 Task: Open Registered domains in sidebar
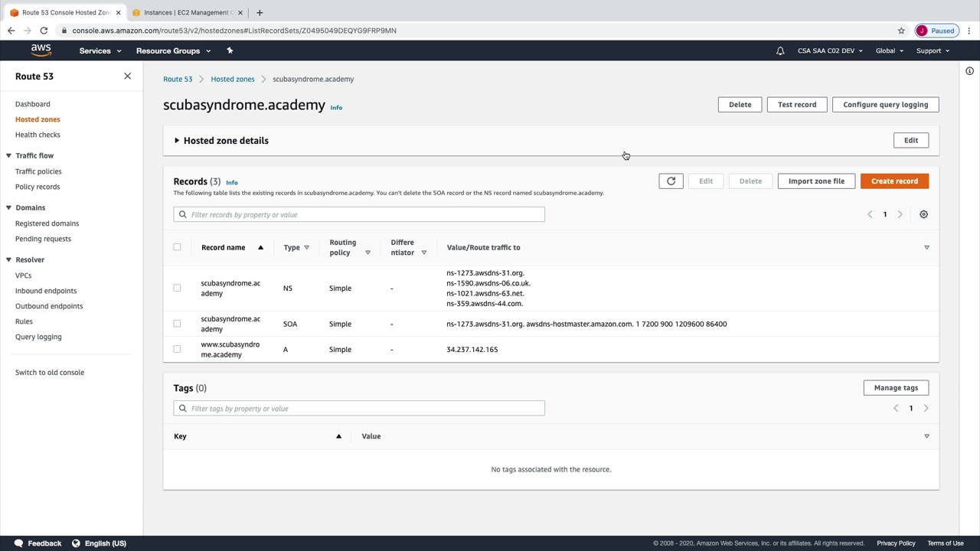click(47, 223)
